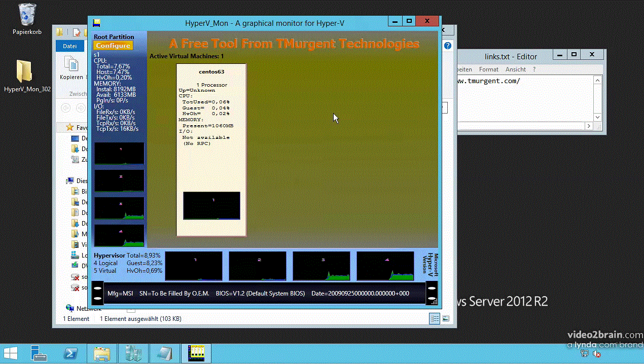
Task: Switch to HyperV_Mon taskbar button
Action: 196,353
